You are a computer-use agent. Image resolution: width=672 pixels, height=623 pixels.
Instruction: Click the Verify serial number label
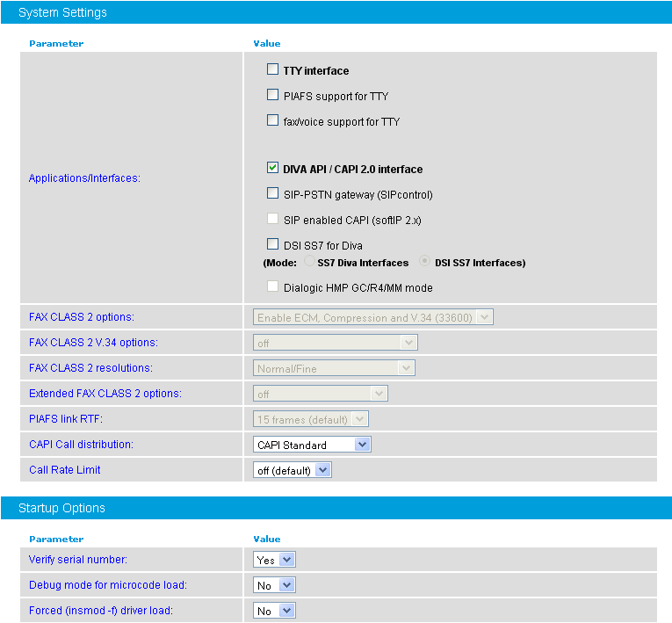[77, 560]
